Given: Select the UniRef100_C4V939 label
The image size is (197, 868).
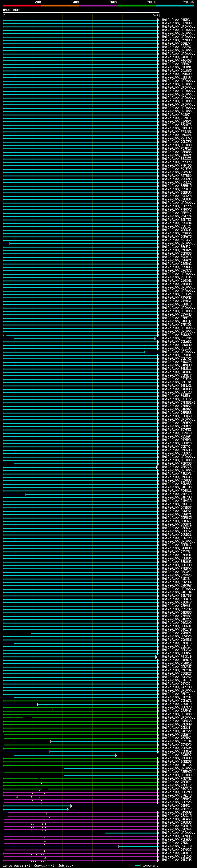Looking at the screenshot, I should pos(176,812).
